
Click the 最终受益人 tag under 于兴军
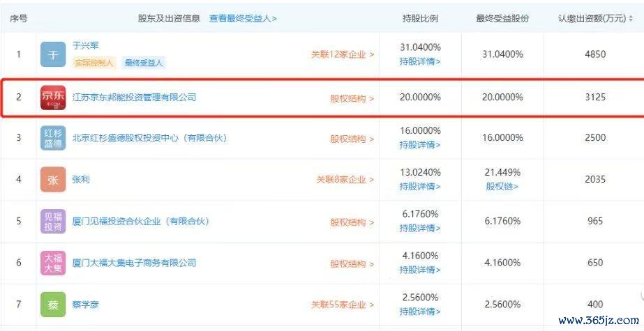(x=143, y=63)
